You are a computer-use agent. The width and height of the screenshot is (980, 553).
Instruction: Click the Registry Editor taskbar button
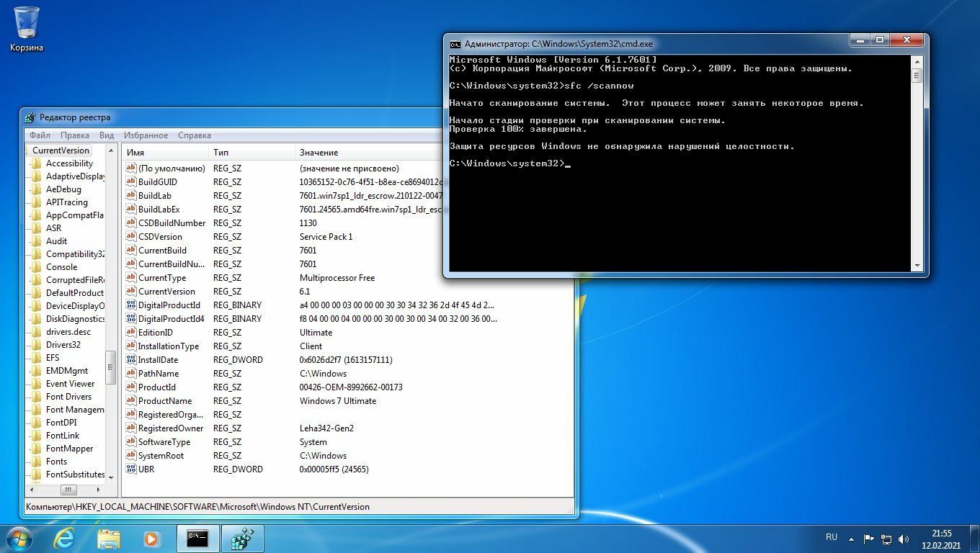click(x=242, y=538)
